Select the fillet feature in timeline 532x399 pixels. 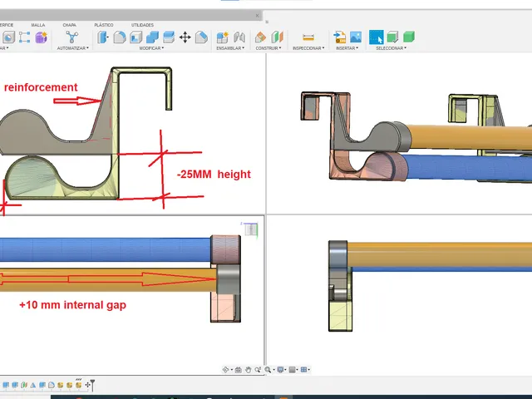pos(52,385)
